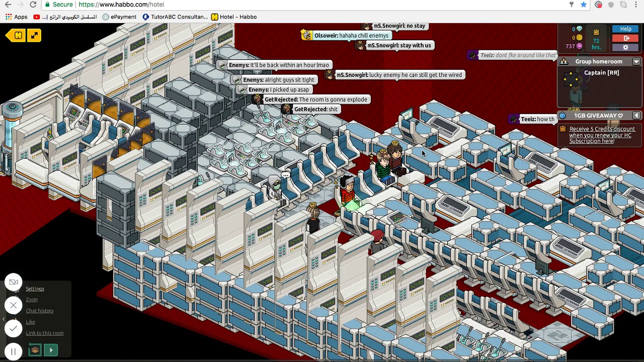The width and height of the screenshot is (644, 362).
Task: Click the purple duckets counter showing 737
Action: pyautogui.click(x=574, y=46)
